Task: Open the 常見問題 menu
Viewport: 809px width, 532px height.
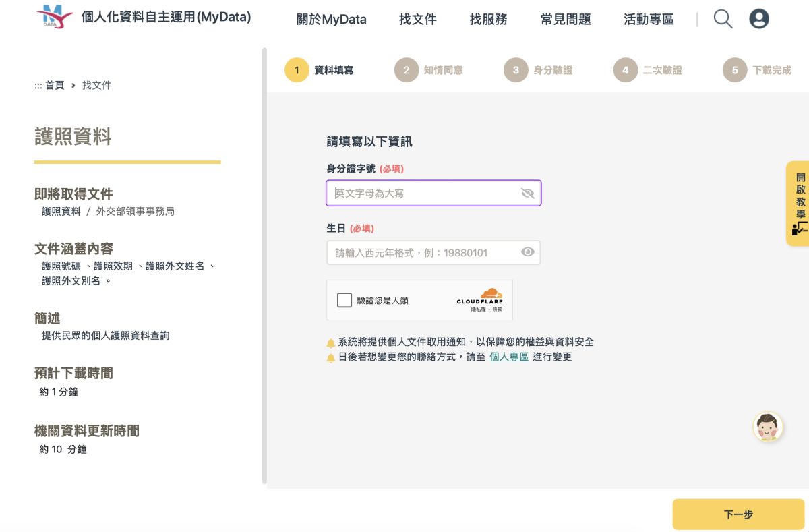Action: pyautogui.click(x=566, y=20)
